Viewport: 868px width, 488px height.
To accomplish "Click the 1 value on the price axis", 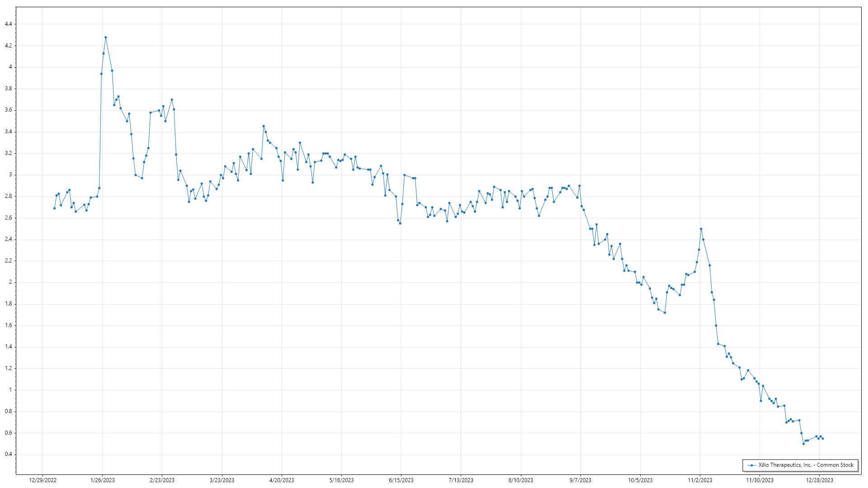I will tap(10, 390).
